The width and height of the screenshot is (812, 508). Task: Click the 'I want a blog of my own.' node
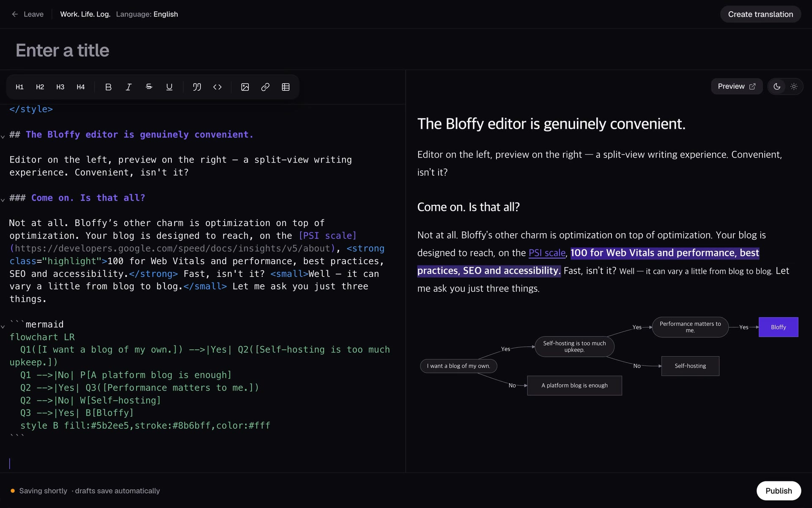pos(458,366)
